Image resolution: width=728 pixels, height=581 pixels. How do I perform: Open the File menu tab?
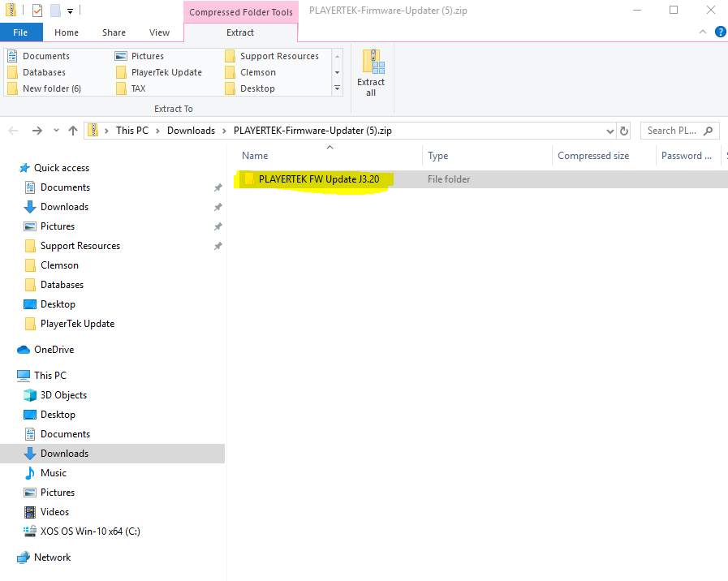pos(20,32)
